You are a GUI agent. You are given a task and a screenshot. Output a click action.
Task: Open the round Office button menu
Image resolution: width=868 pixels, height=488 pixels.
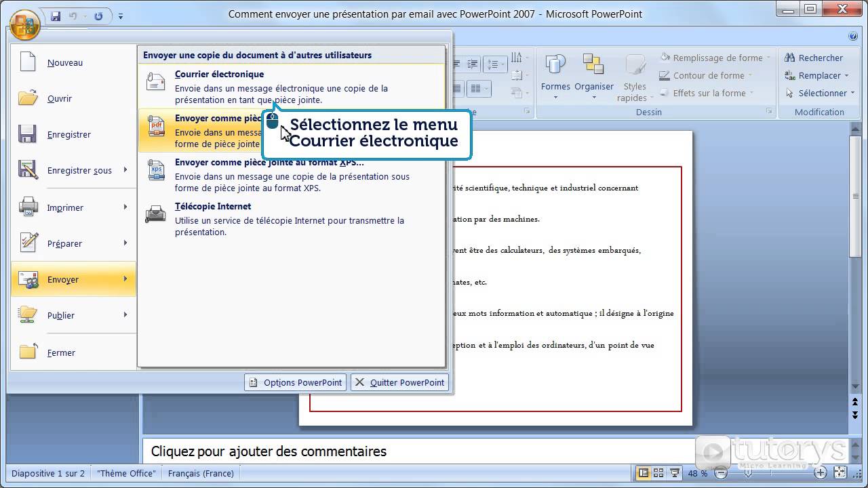(x=25, y=24)
